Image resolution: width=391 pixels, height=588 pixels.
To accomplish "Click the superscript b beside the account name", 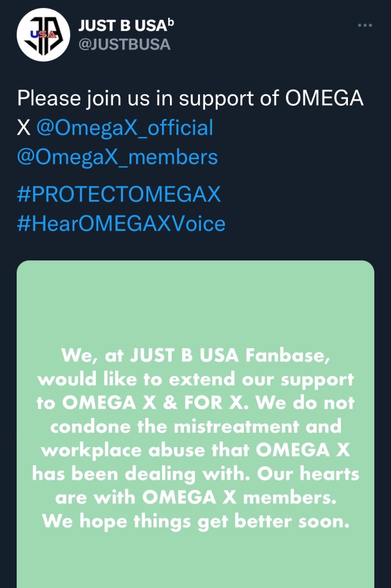I will pyautogui.click(x=169, y=22).
